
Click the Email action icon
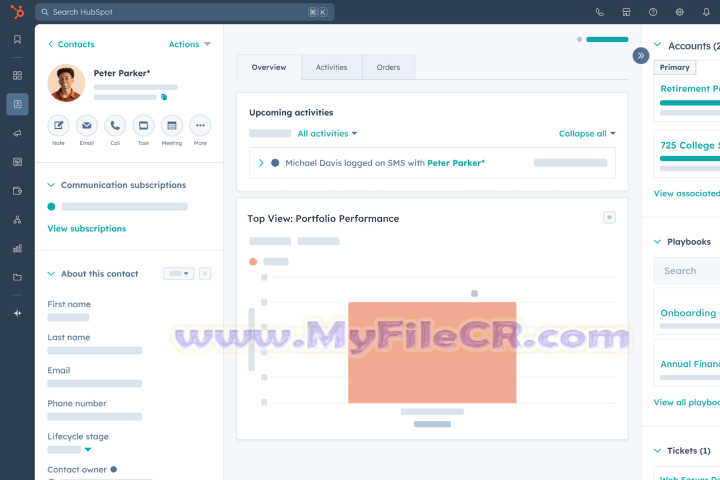tap(87, 125)
